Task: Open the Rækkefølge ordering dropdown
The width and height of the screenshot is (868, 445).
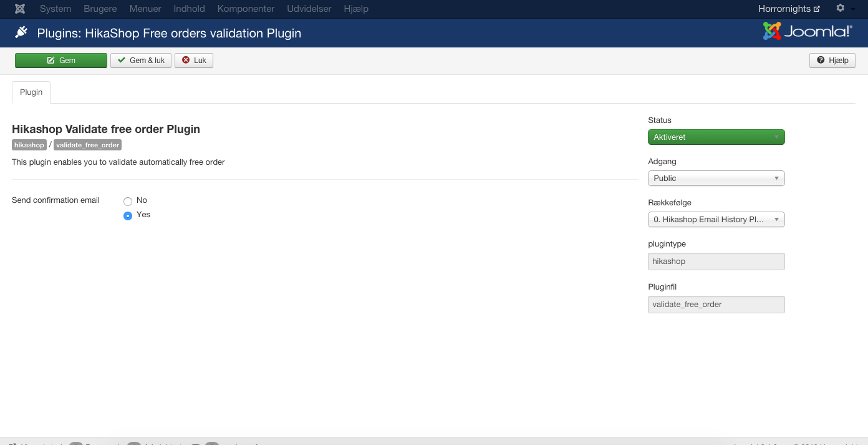Action: tap(716, 220)
